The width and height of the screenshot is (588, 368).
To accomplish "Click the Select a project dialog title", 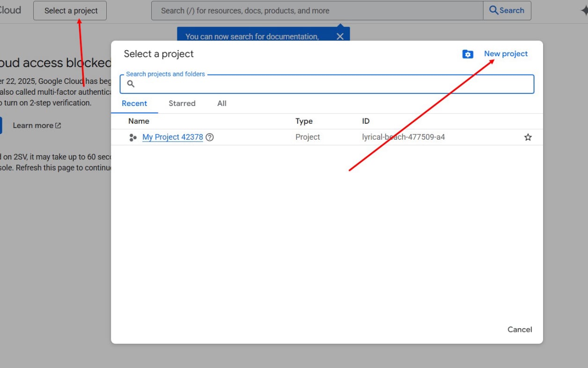I will [159, 54].
